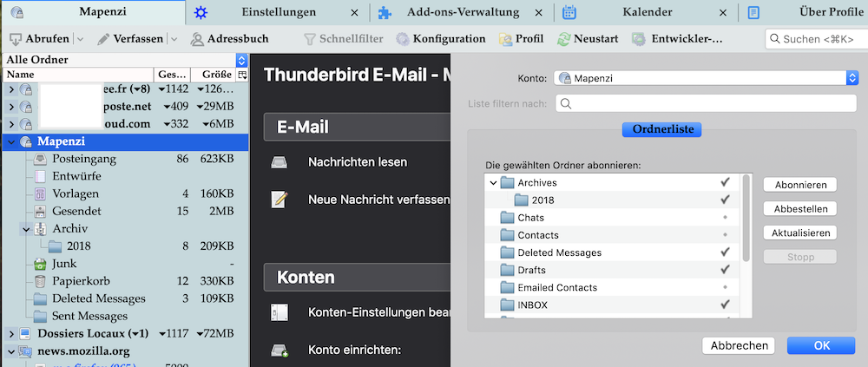868x367 pixels.
Task: Switch to the Einstellungen tab
Action: click(279, 12)
